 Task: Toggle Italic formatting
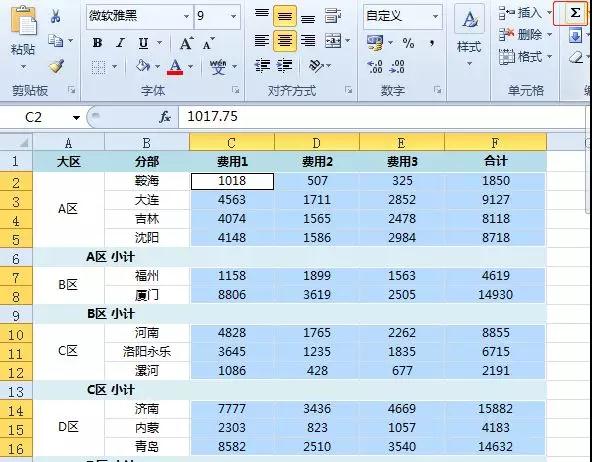120,43
